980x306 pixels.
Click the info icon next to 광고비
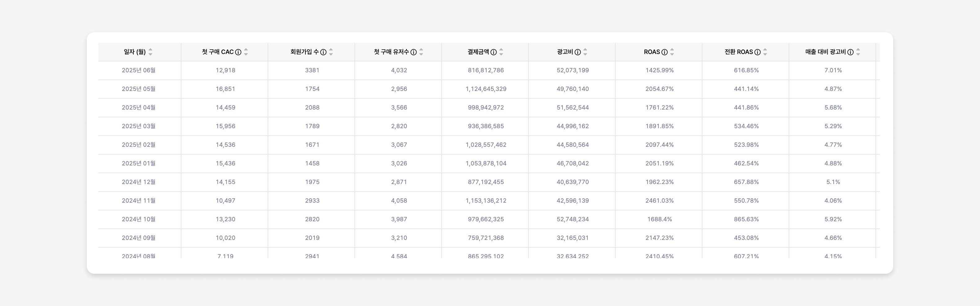click(x=577, y=52)
